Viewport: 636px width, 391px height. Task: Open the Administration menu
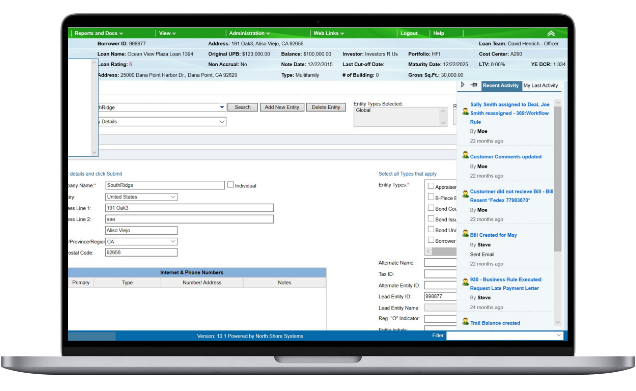click(x=249, y=33)
